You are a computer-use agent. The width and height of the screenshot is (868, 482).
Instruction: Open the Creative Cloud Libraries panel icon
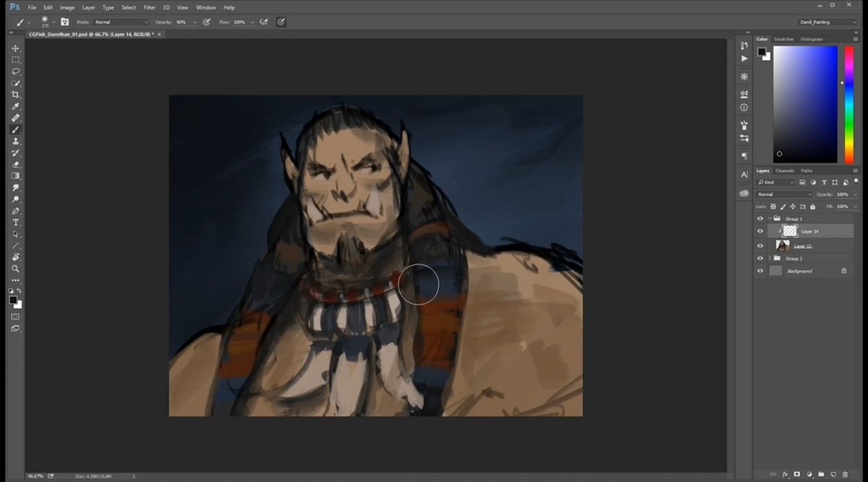coord(744,194)
